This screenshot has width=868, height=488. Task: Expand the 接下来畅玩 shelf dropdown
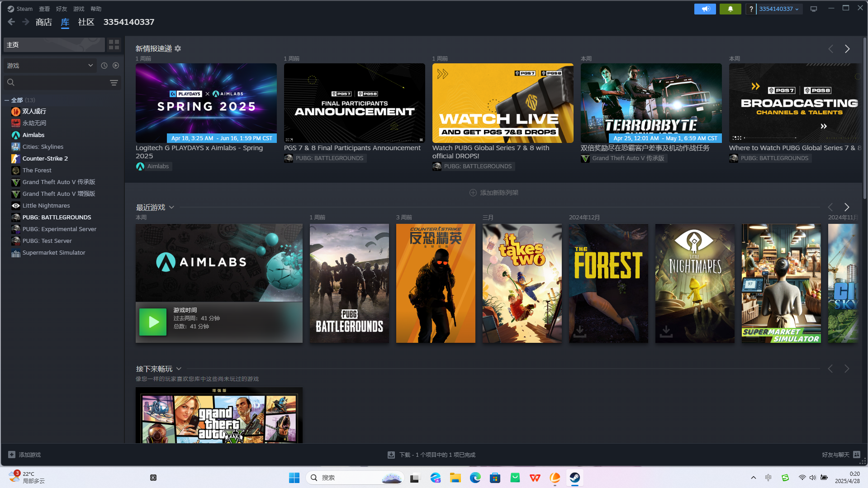click(x=179, y=369)
